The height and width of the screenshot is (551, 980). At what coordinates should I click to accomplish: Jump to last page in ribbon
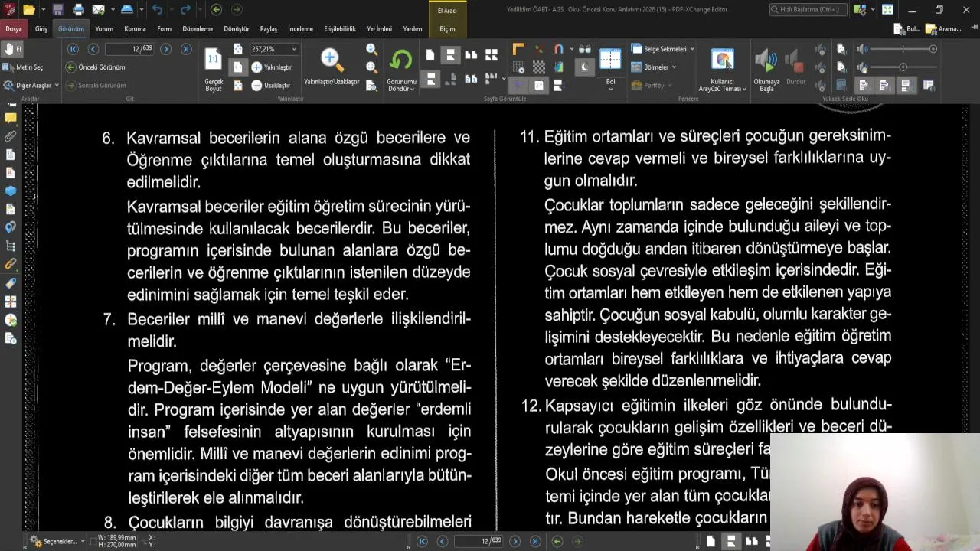(186, 49)
